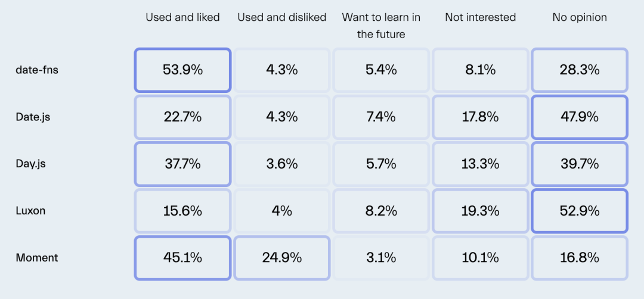
Task: Click the Day.js 'Used and liked' 37.7% cell
Action: point(182,164)
